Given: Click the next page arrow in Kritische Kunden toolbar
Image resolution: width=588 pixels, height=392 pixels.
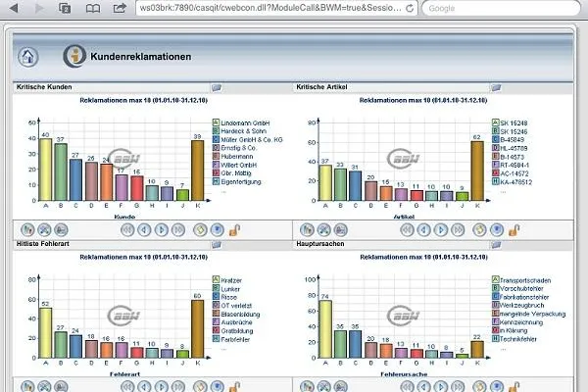Looking at the screenshot, I should pos(162,229).
